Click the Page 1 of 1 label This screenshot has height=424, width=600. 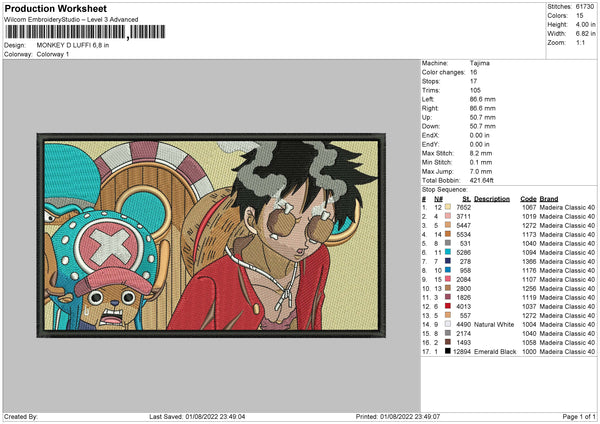coord(579,416)
